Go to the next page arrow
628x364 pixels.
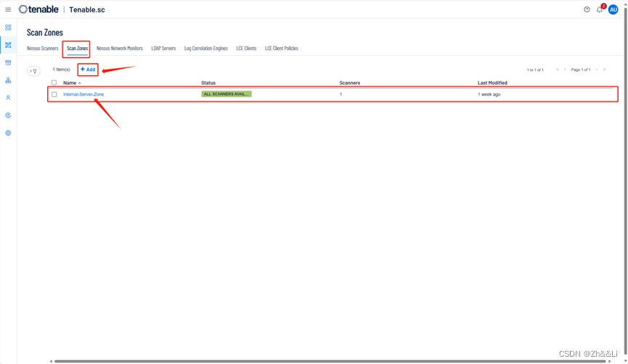[x=597, y=70]
